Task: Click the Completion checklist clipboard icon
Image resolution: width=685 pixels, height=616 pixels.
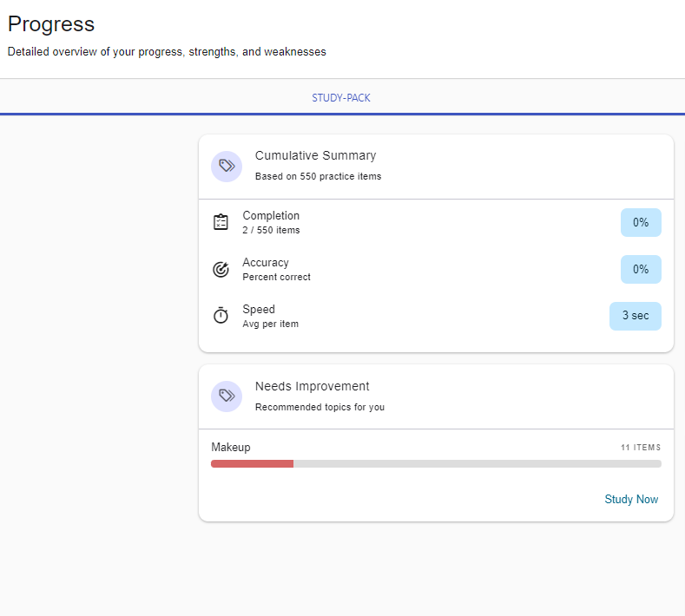Action: click(221, 222)
